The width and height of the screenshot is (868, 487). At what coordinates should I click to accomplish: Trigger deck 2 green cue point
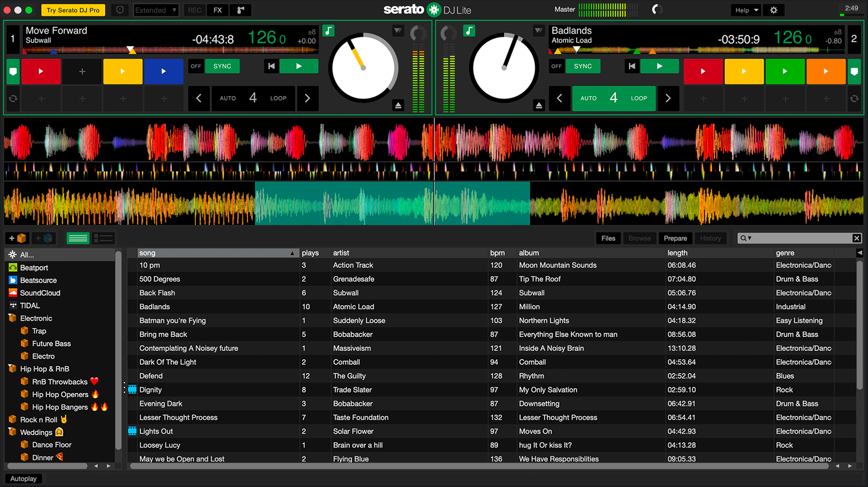(x=785, y=71)
